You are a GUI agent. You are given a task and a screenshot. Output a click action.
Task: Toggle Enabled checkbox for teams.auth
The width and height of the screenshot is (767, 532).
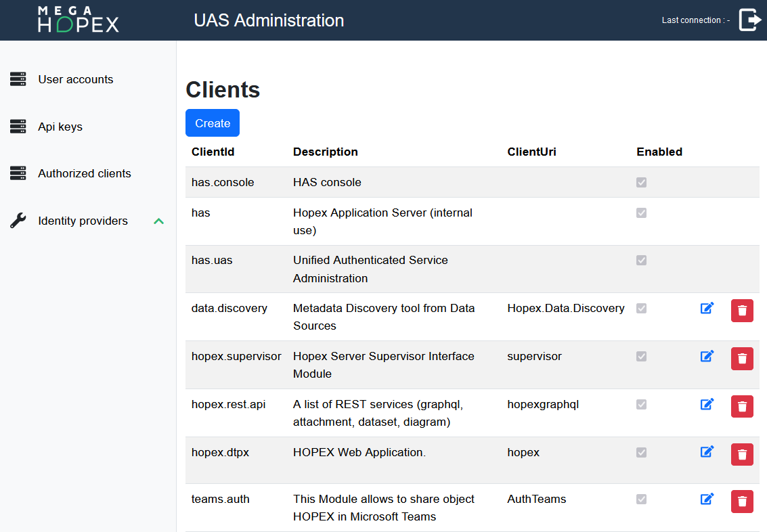641,500
